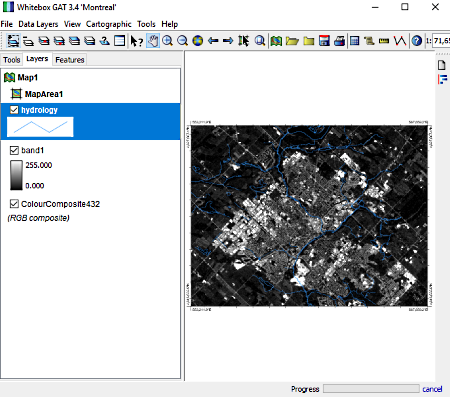Click the map scale input field

(x=441, y=41)
